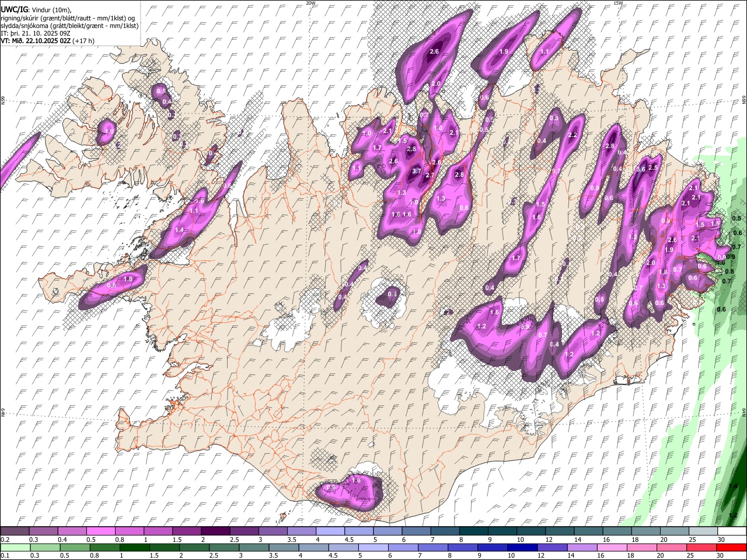Click the '0.2' label in the upper legend row
Viewport: 747px width, 560px height.
5,540
